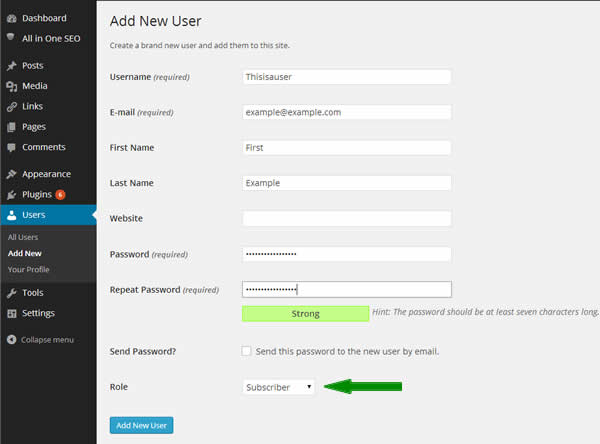Click the Comments bubble icon
Image resolution: width=600 pixels, height=444 pixels.
pyautogui.click(x=11, y=147)
